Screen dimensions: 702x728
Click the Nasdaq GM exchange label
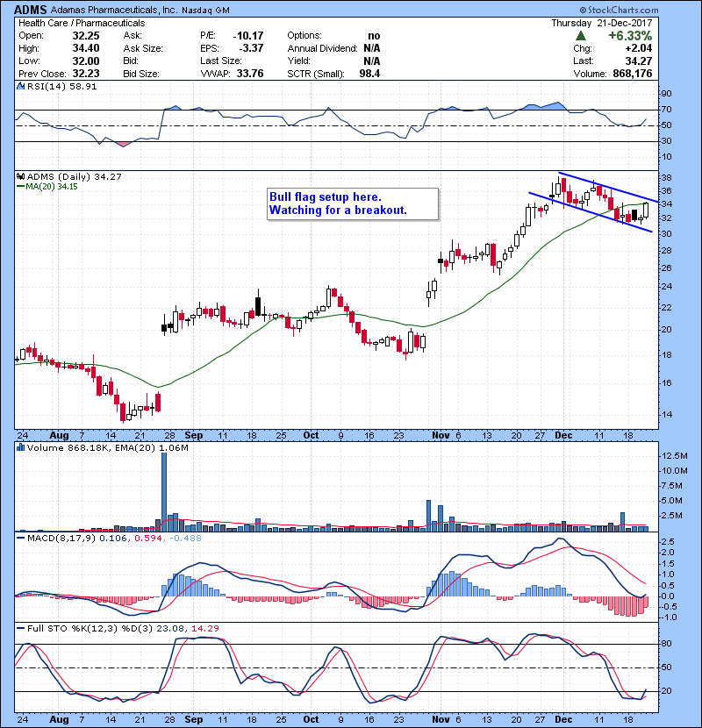[x=206, y=11]
